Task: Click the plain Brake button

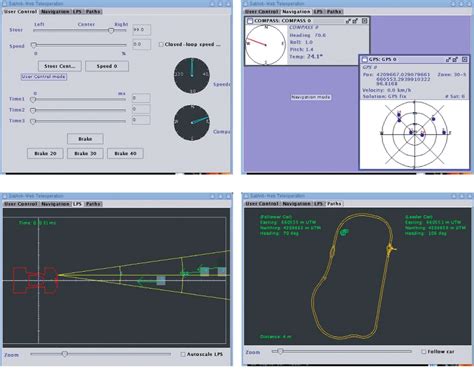Action: pos(85,139)
